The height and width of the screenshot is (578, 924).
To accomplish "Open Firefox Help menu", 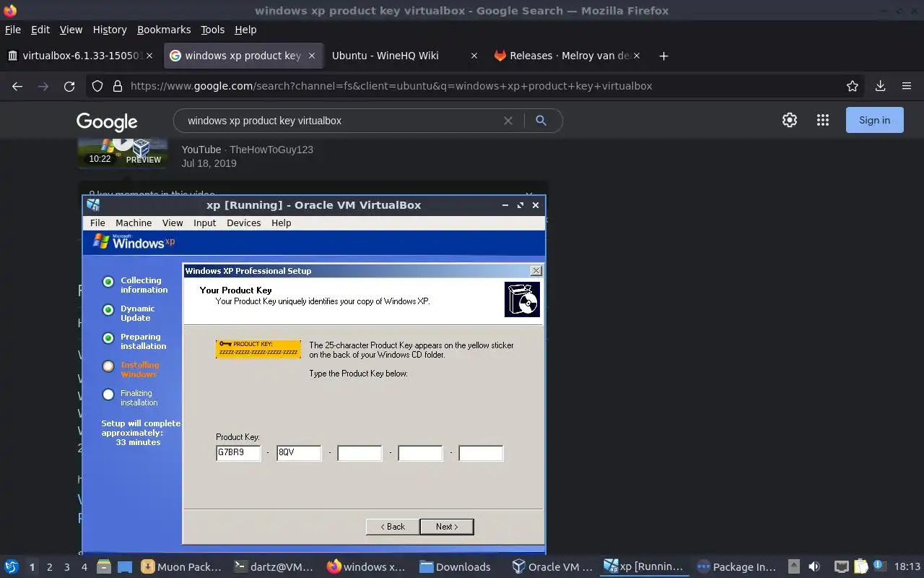I will point(245,30).
